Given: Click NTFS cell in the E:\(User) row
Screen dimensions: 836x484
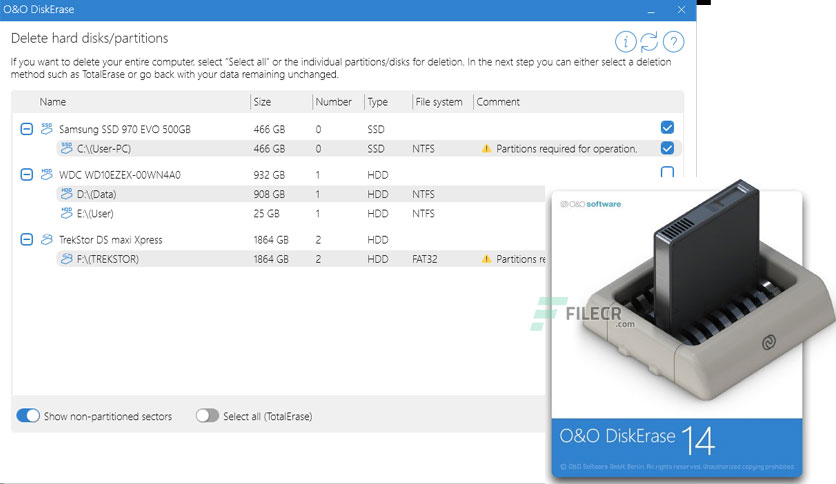Looking at the screenshot, I should [x=423, y=213].
